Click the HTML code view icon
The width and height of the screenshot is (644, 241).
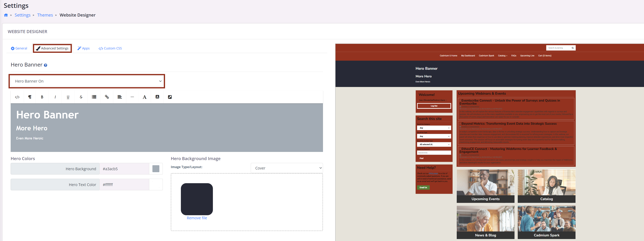(x=17, y=97)
